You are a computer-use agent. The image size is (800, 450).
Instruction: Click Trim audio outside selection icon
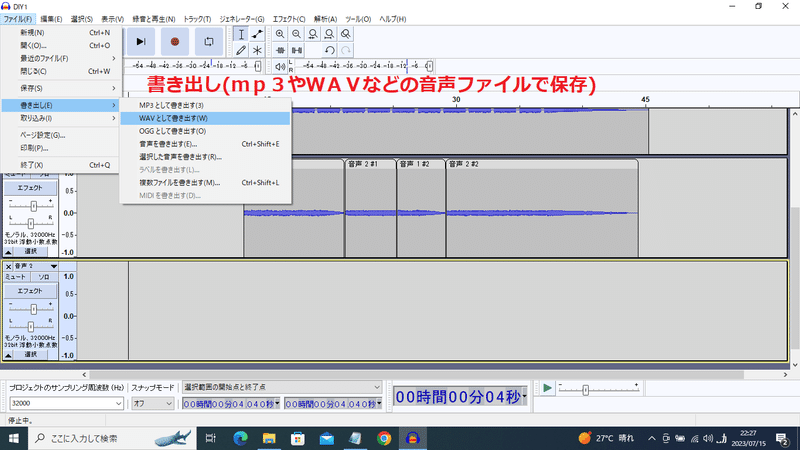click(280, 50)
